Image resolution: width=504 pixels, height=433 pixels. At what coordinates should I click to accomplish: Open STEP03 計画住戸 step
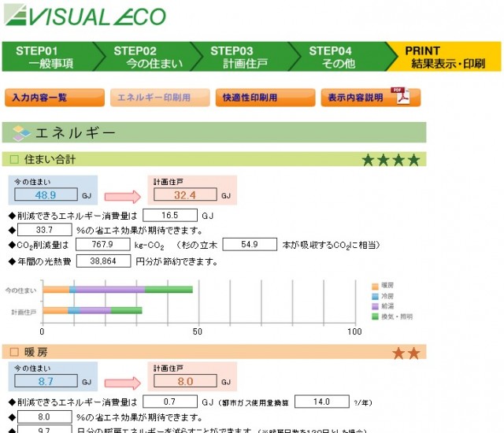pyautogui.click(x=243, y=57)
